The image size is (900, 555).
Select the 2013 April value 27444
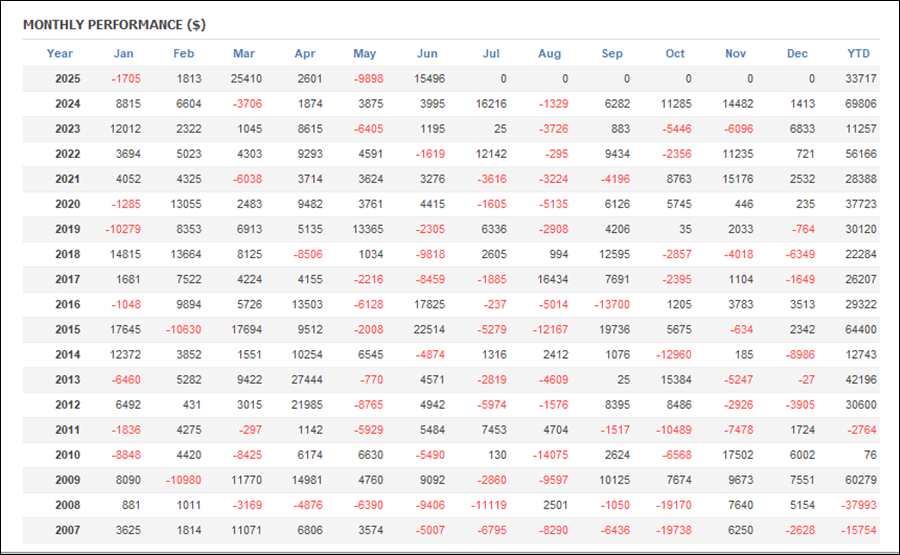[307, 379]
